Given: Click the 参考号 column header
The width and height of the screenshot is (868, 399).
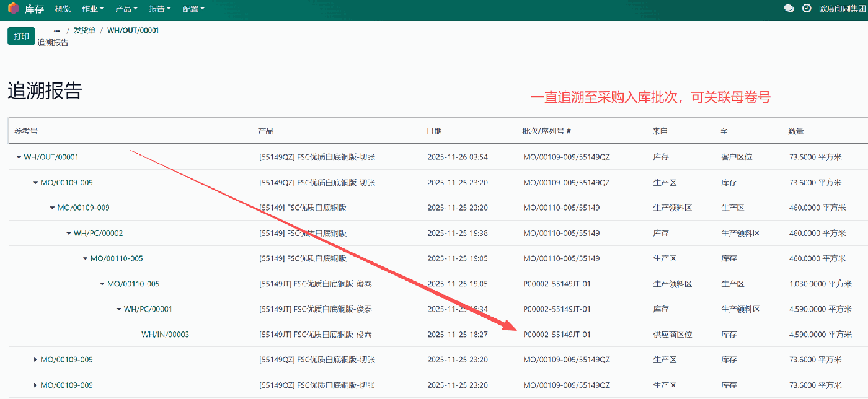Looking at the screenshot, I should click(x=27, y=131).
